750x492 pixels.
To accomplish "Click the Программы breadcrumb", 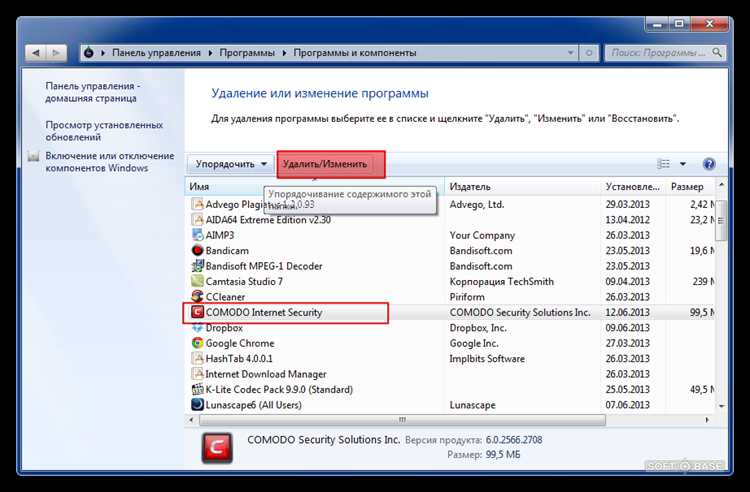I will click(247, 53).
